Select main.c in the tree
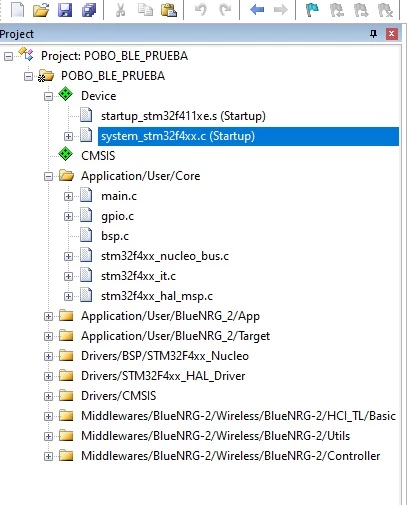407x505 pixels. 119,196
